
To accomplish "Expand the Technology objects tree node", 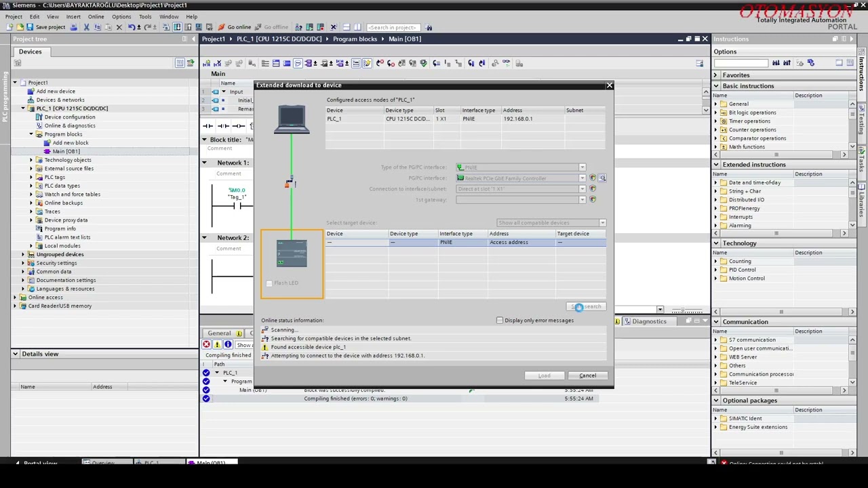I will tap(31, 160).
